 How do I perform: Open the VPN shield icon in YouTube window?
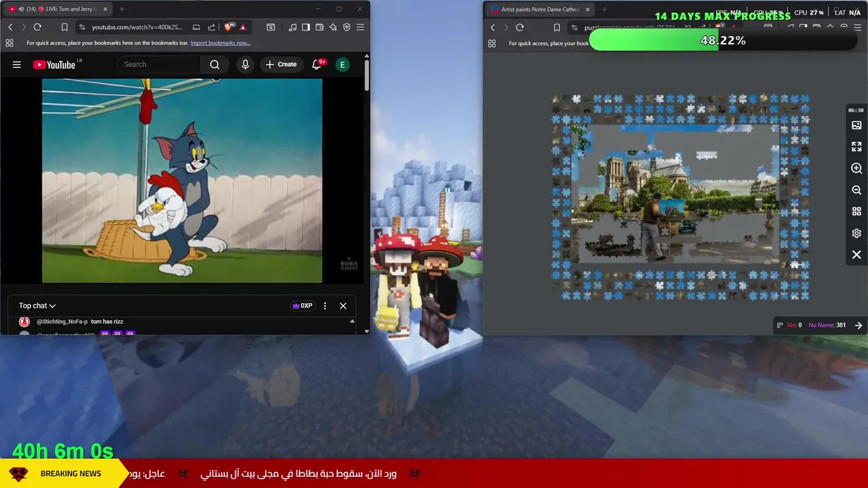pyautogui.click(x=347, y=27)
